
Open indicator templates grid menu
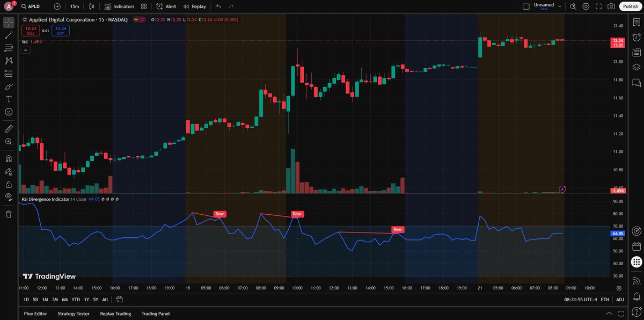tap(144, 6)
